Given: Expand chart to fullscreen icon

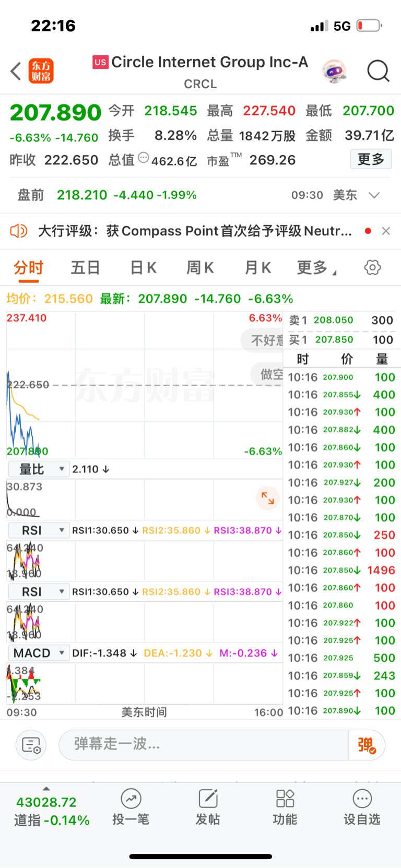Looking at the screenshot, I should tap(268, 498).
